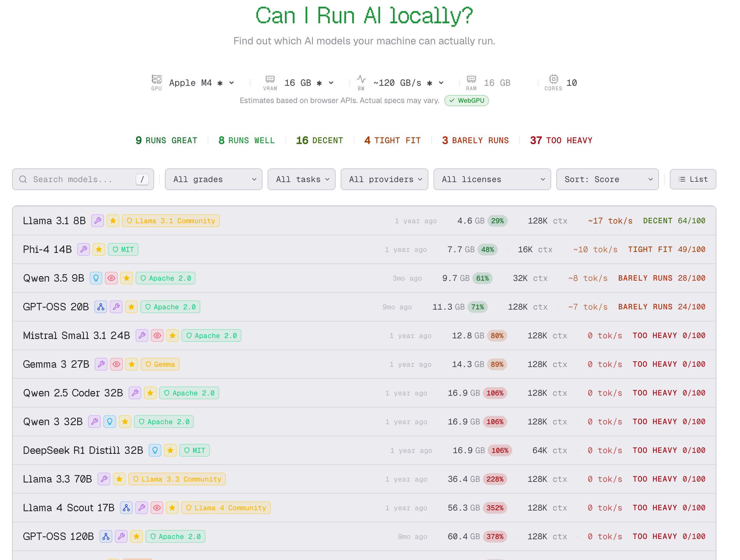Click the magnifier icon in the search box
Screen dimensions: 740x560
(23, 180)
